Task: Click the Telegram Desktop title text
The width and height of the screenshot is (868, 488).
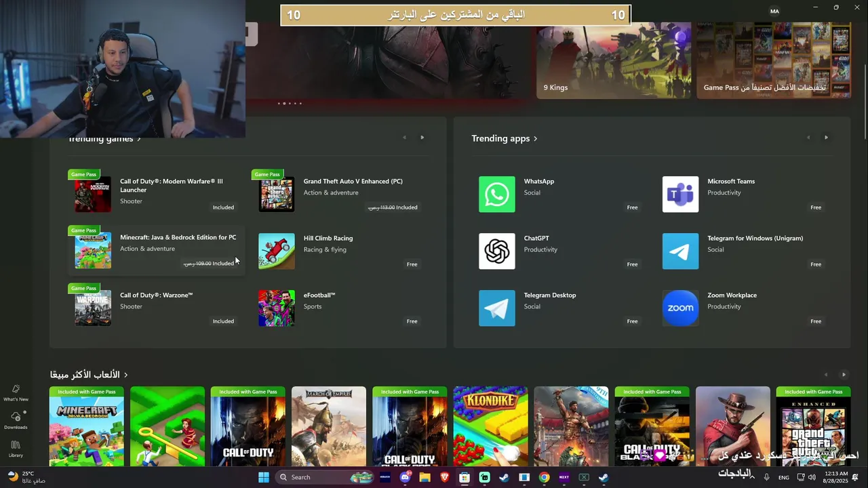Action: (550, 296)
